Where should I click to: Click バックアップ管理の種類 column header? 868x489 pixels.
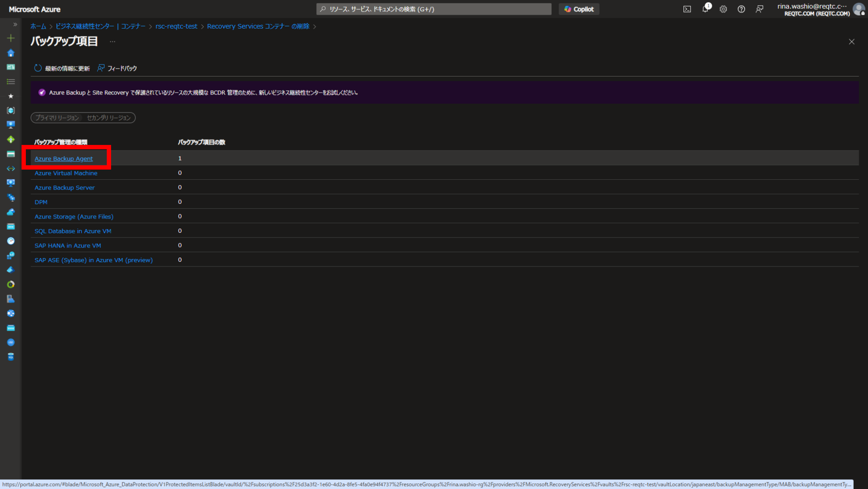click(x=61, y=142)
